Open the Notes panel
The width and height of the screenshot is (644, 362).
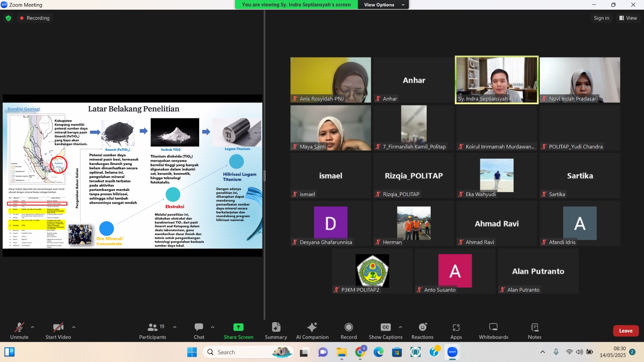point(535,331)
